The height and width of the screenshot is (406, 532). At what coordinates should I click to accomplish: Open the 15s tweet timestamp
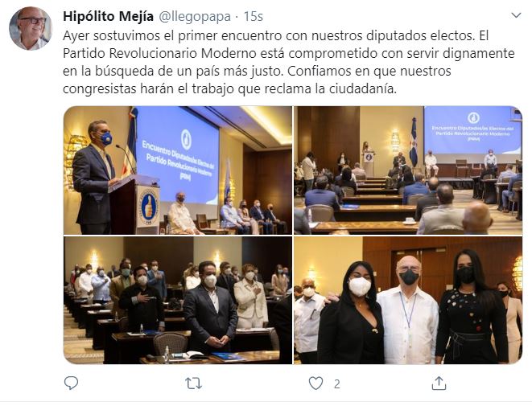click(254, 17)
